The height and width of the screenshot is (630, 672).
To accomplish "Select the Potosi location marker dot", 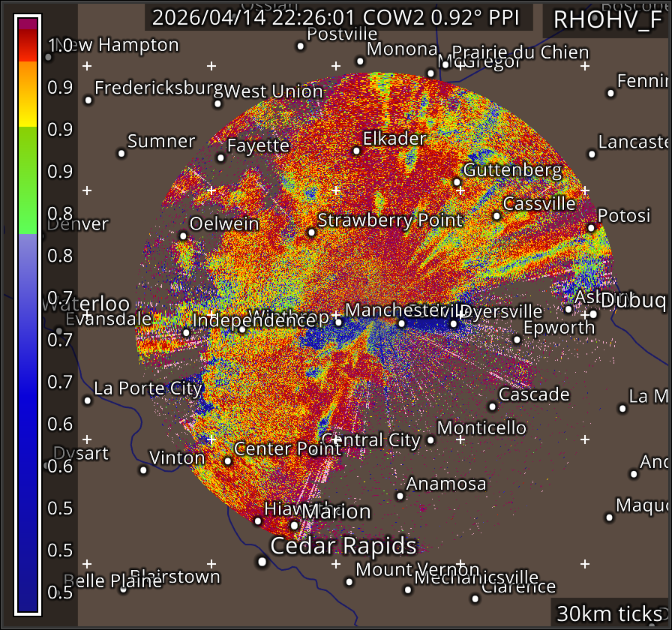I will click(x=591, y=228).
